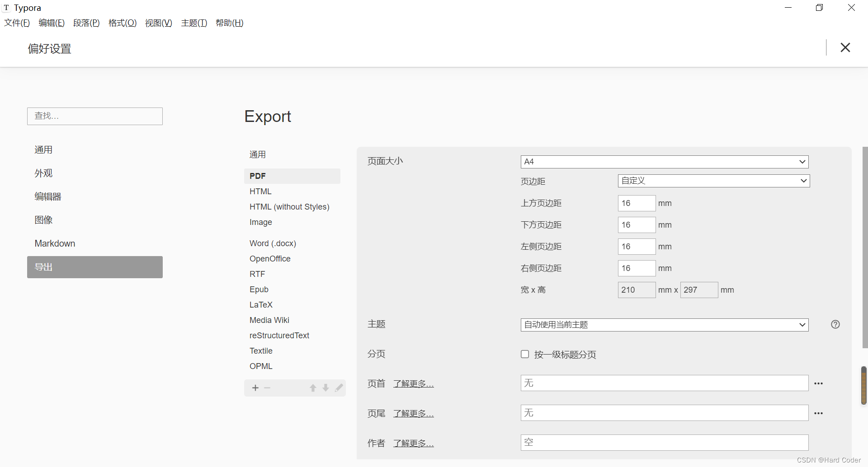
Task: Click the bottom margin 下方页边距 field
Action: click(637, 225)
